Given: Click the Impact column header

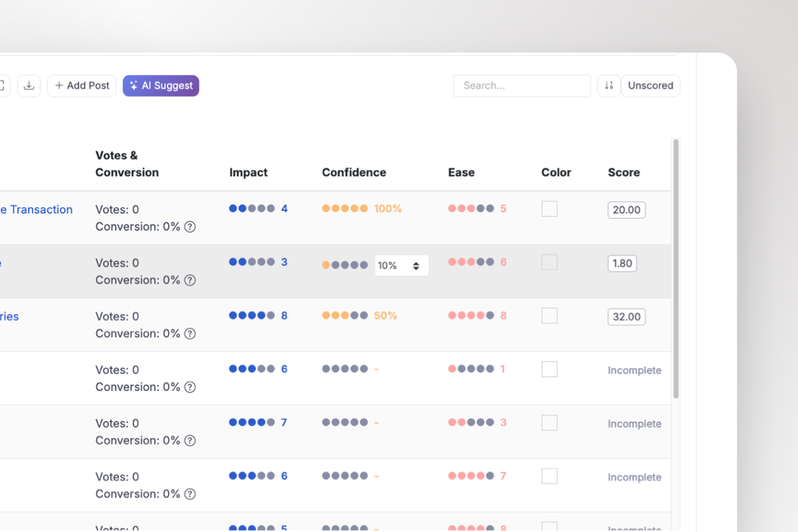Looking at the screenshot, I should 249,172.
